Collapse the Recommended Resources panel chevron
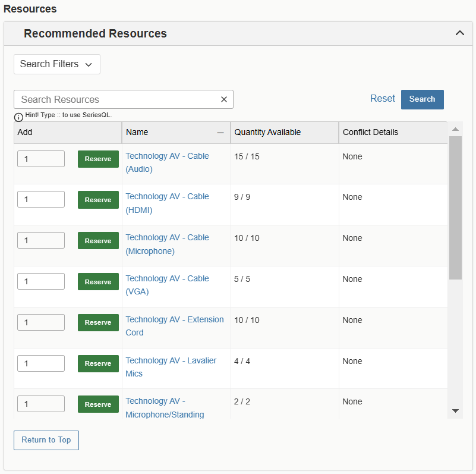 [459, 33]
